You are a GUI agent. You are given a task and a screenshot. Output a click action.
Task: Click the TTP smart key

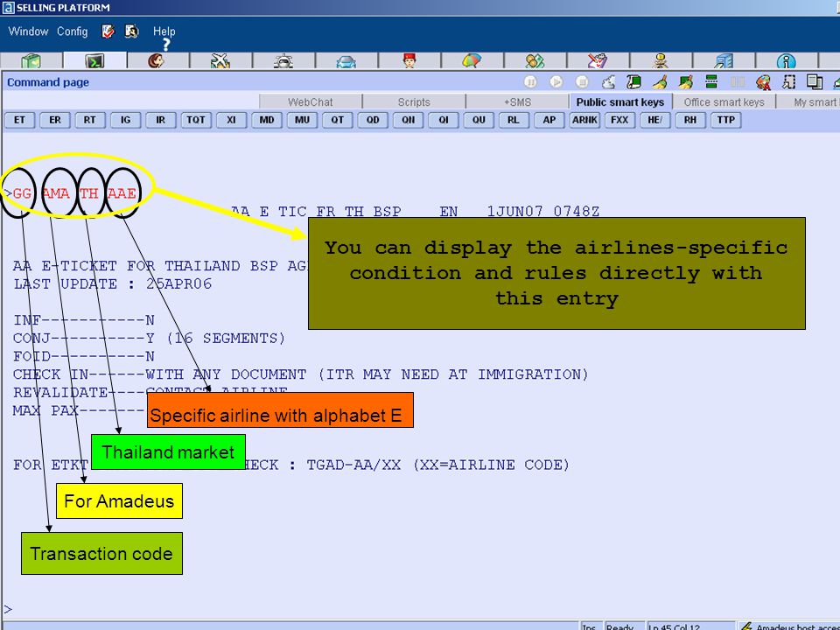(726, 120)
